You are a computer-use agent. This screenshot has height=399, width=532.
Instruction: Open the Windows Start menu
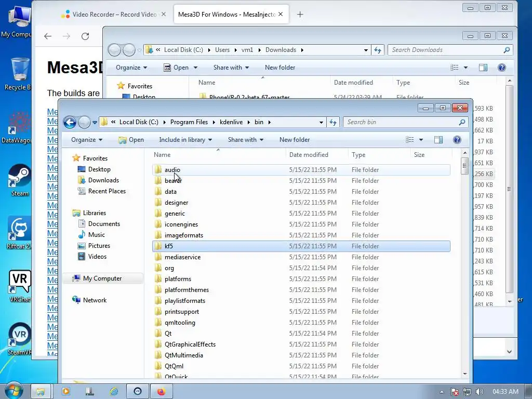[x=14, y=391]
